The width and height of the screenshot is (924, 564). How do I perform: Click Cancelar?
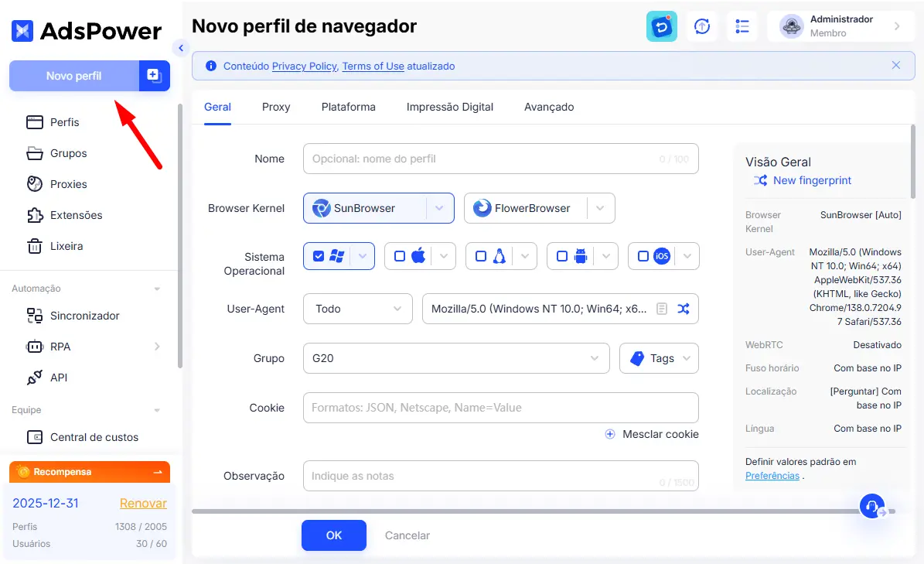pos(407,535)
